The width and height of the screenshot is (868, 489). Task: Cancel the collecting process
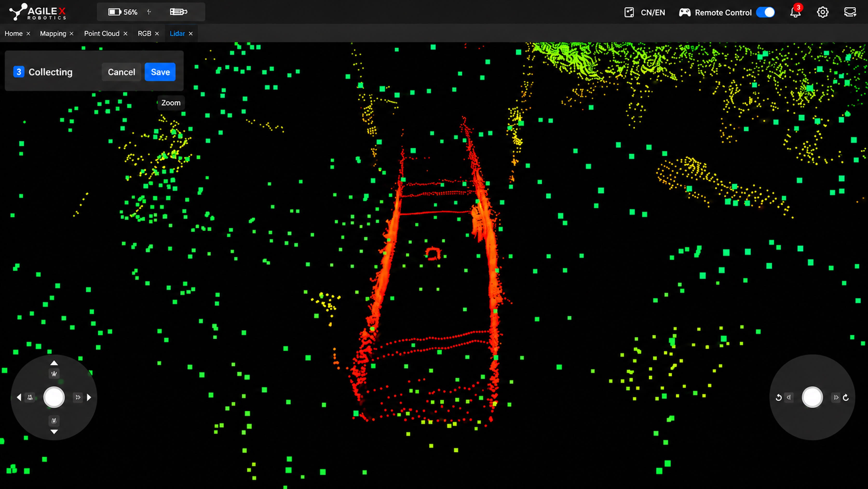[121, 72]
